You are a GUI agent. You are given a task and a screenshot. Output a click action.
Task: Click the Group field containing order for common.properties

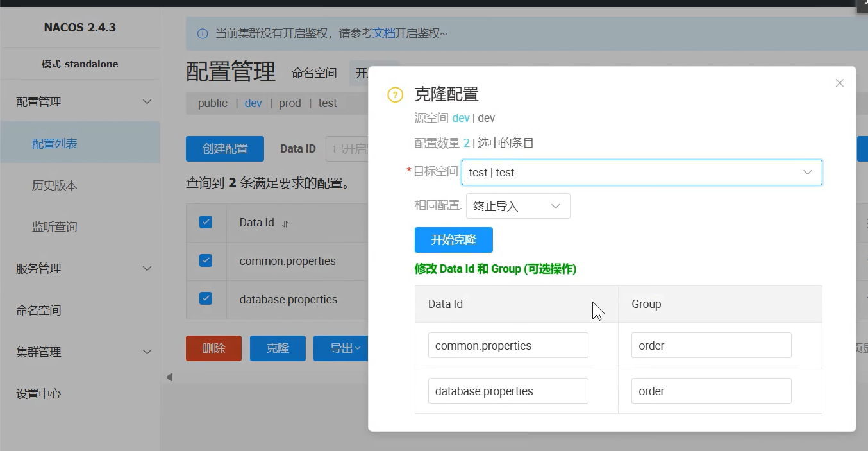coord(711,345)
